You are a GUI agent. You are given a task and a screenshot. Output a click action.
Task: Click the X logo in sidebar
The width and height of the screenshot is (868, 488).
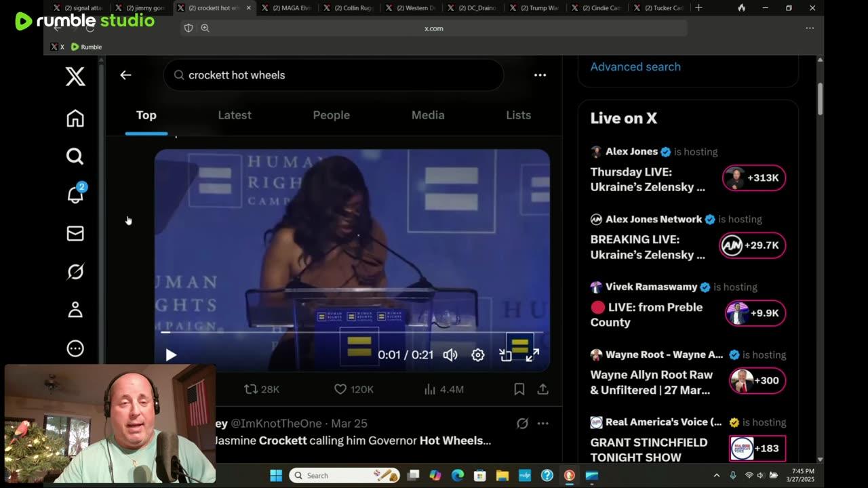(x=75, y=77)
